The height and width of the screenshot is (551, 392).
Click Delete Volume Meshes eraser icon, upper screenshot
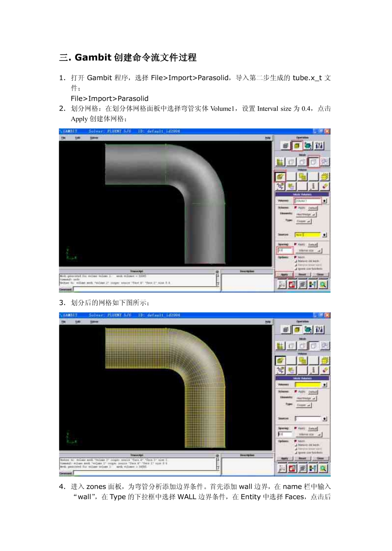click(x=325, y=186)
